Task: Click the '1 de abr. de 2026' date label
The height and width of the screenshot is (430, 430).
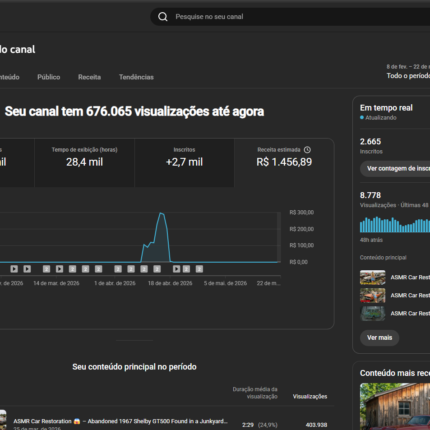Action: click(115, 283)
